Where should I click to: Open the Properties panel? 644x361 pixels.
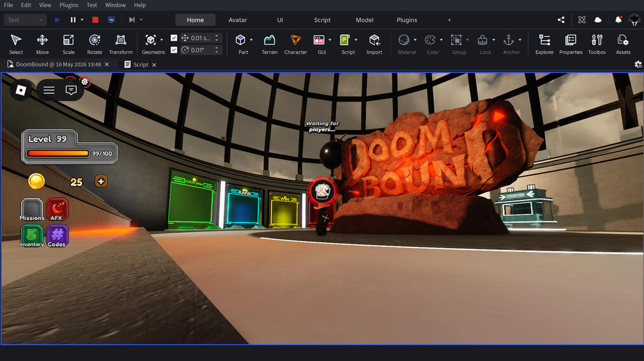tap(571, 44)
